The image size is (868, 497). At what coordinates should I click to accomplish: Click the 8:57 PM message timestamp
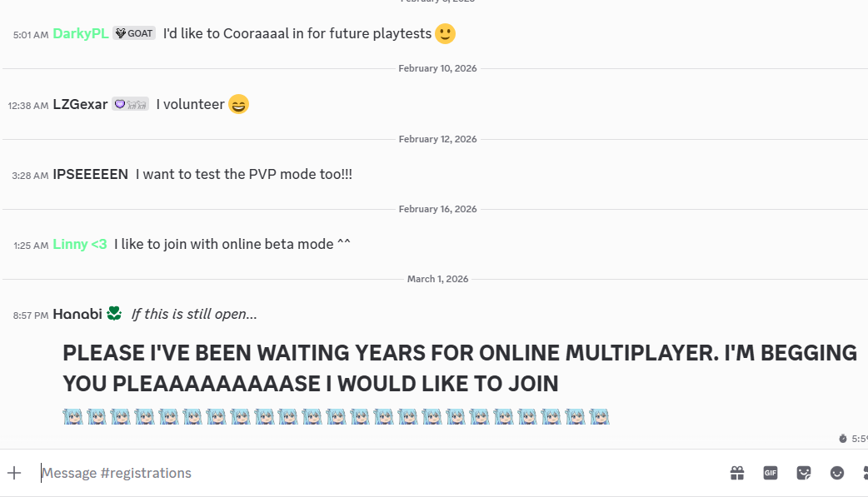pyautogui.click(x=31, y=315)
